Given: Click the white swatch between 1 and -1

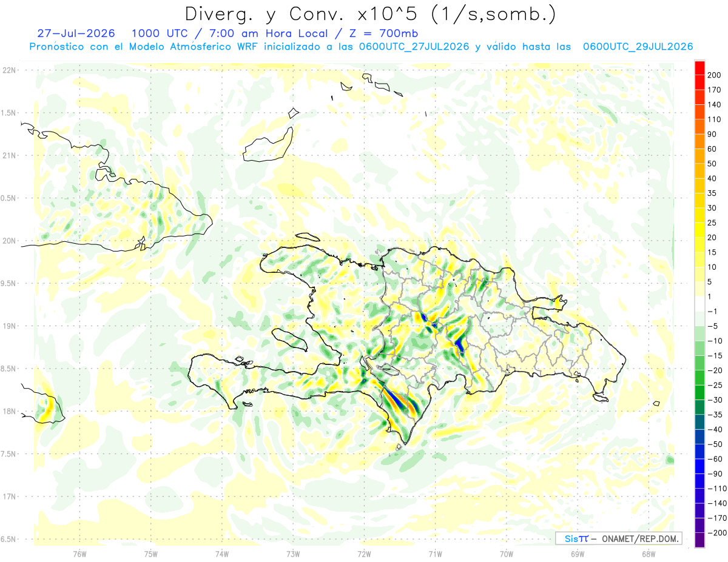Looking at the screenshot, I should (x=699, y=304).
